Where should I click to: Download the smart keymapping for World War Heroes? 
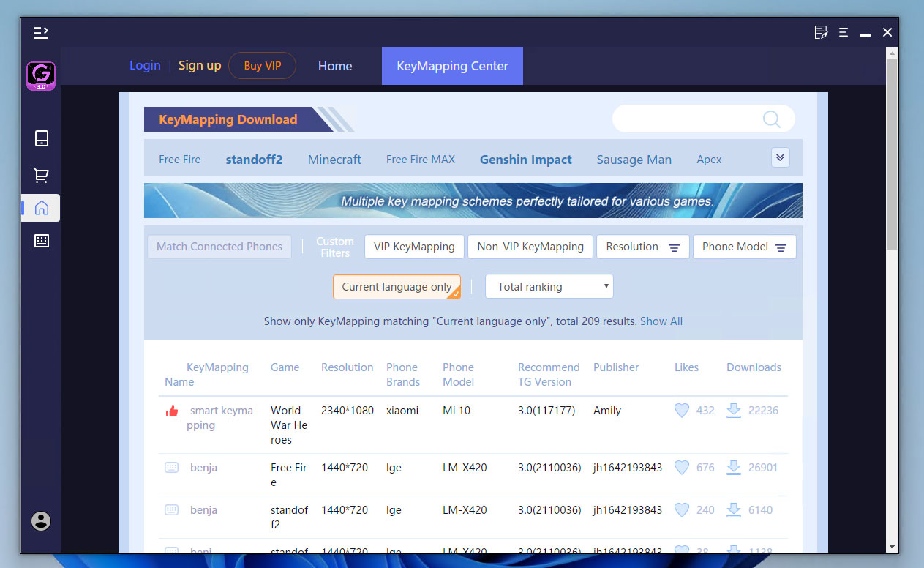pyautogui.click(x=733, y=411)
